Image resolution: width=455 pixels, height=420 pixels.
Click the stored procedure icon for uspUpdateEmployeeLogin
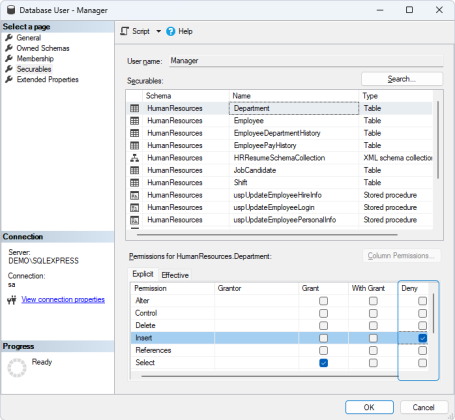[x=134, y=207]
